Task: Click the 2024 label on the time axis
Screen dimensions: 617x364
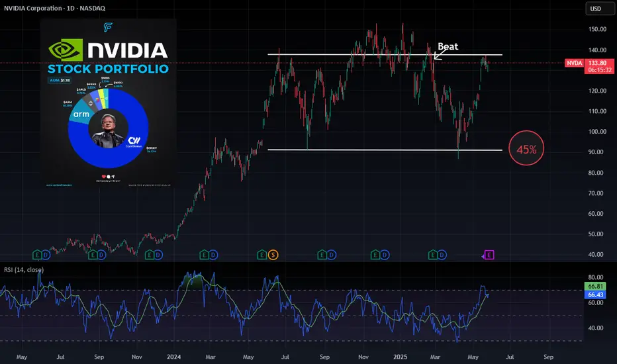Action: 173,357
